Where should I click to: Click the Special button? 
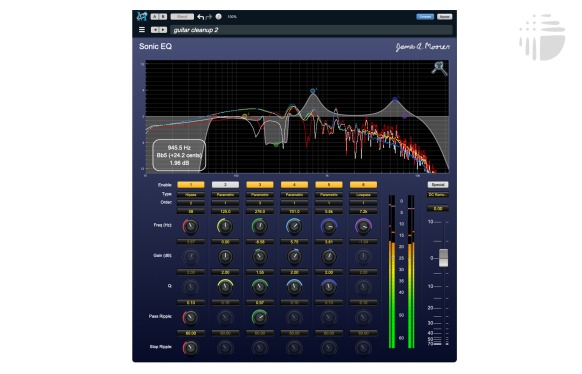tap(438, 185)
